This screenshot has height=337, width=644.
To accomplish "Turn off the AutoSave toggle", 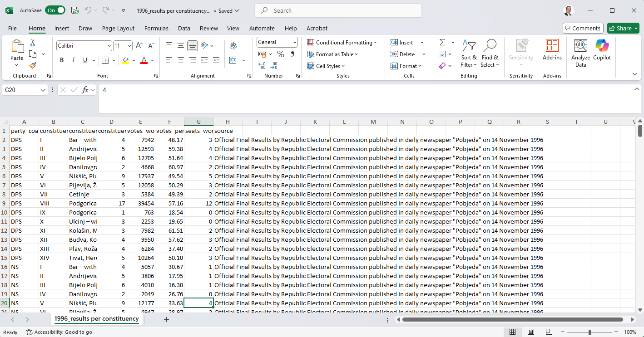I will tap(55, 10).
